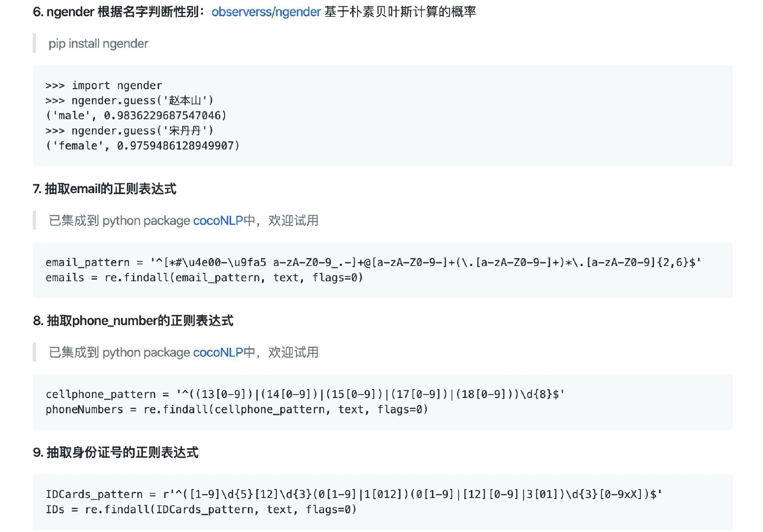
Task: Click the cellphone_pattern regex code line
Action: tap(305, 395)
